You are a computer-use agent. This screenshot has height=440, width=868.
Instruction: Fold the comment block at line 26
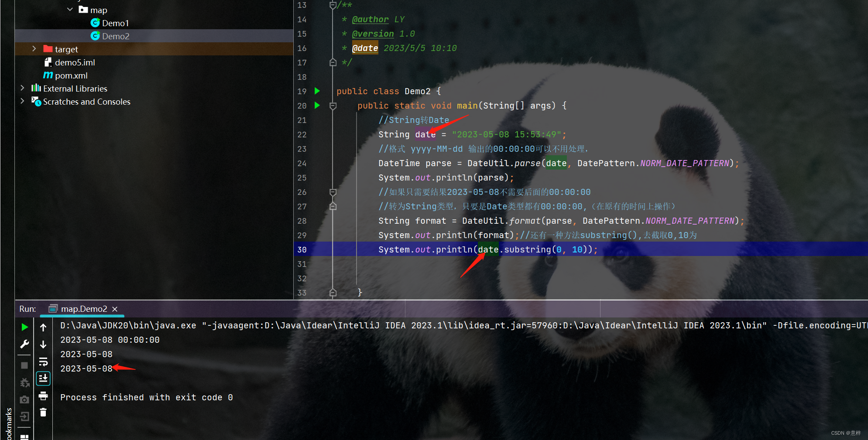333,192
